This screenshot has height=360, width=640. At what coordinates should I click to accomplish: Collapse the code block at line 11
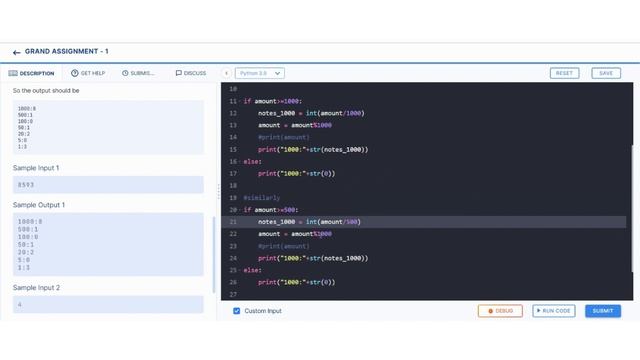240,101
